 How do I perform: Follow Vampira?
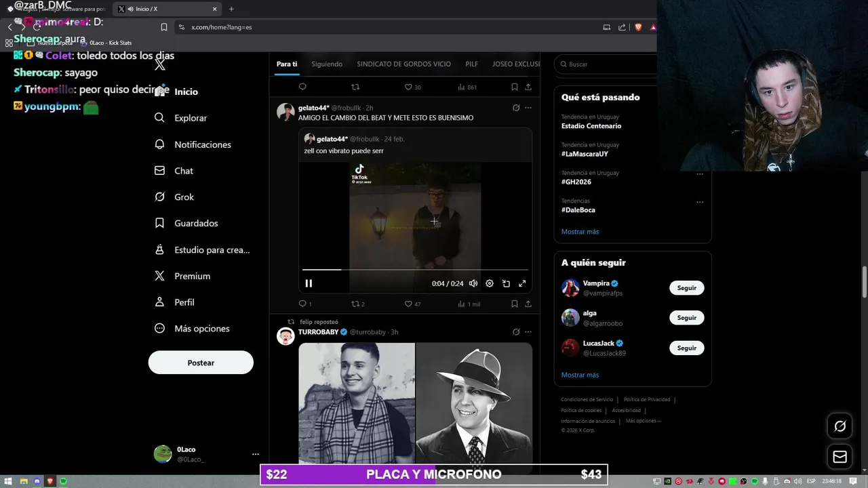point(686,288)
